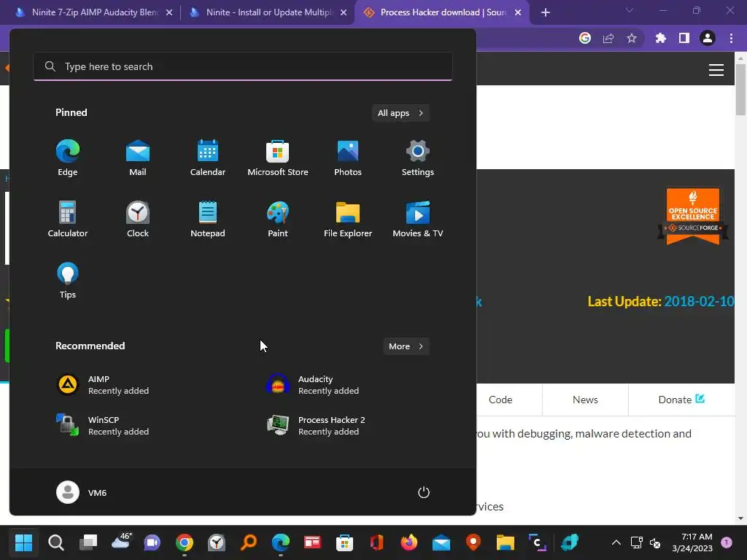Open the pinned Tips app
Screen dimensions: 747x560
(x=68, y=281)
